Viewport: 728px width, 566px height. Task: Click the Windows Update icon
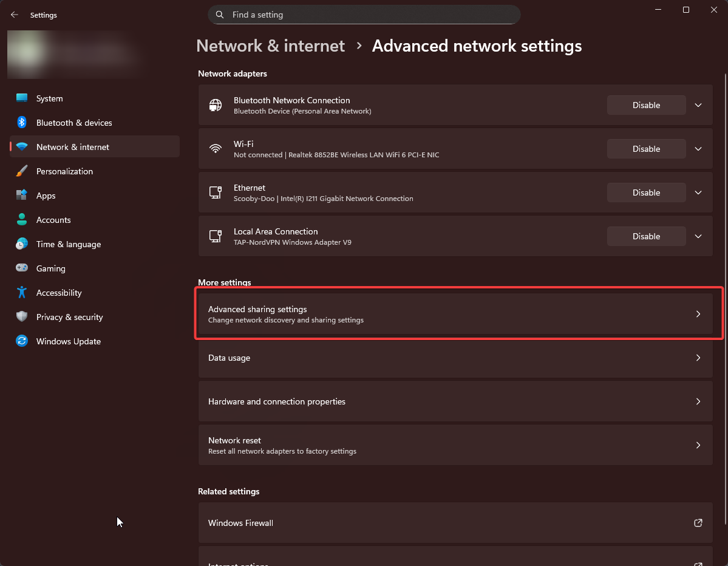click(22, 341)
